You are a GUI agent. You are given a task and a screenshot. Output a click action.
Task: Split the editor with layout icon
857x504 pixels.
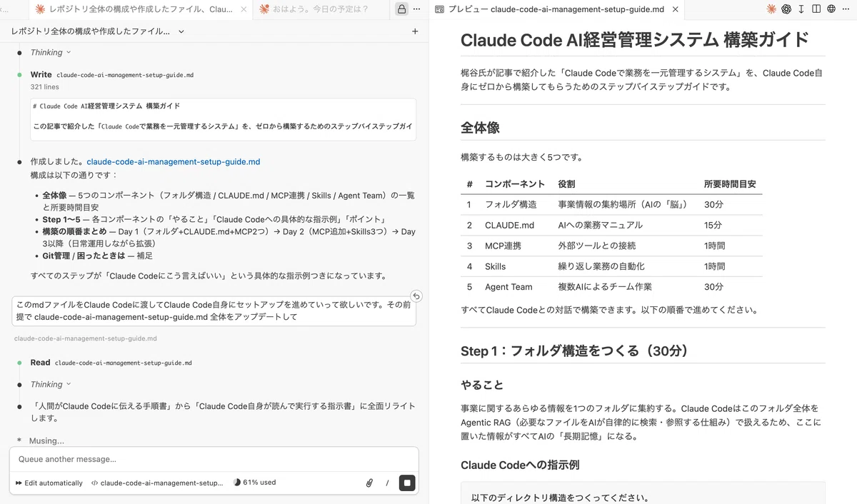[x=816, y=9]
